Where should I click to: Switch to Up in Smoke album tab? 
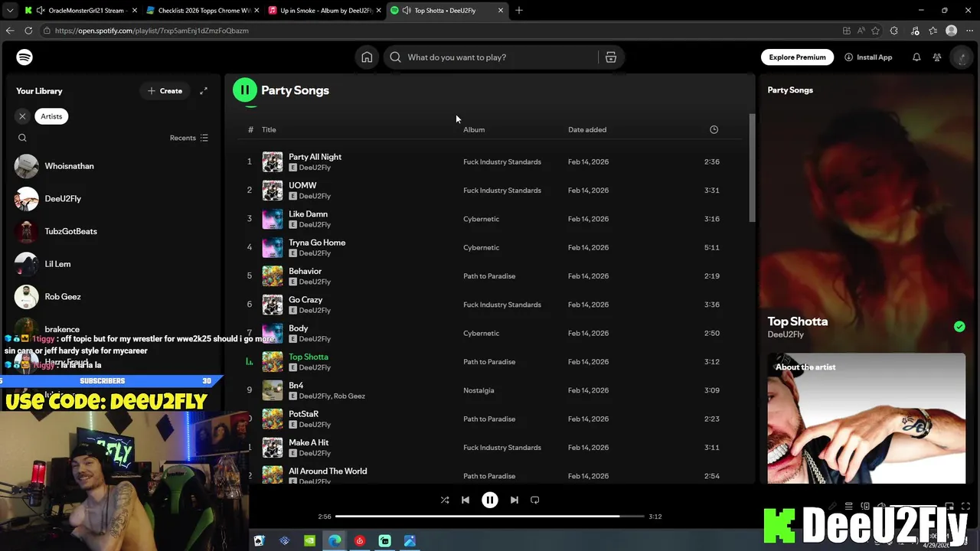(325, 10)
